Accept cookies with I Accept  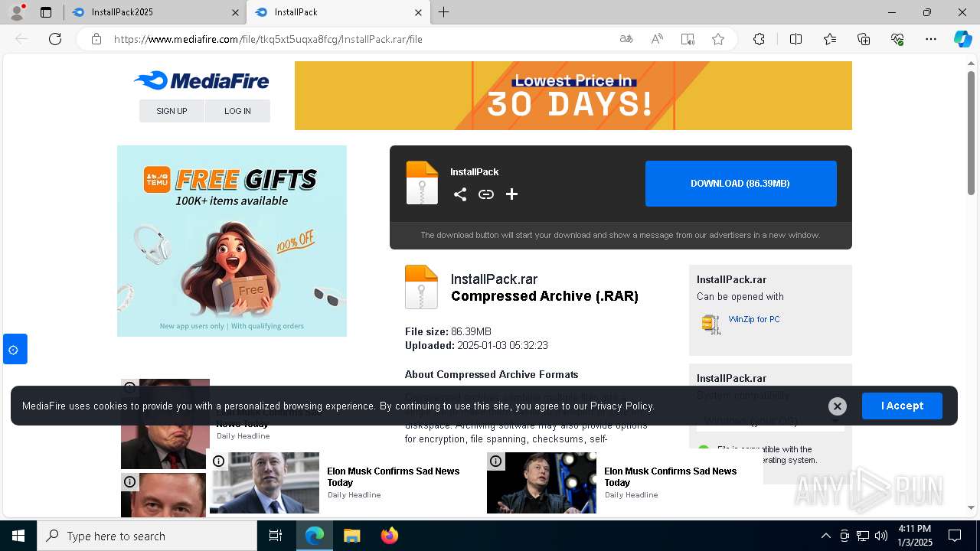tap(902, 406)
